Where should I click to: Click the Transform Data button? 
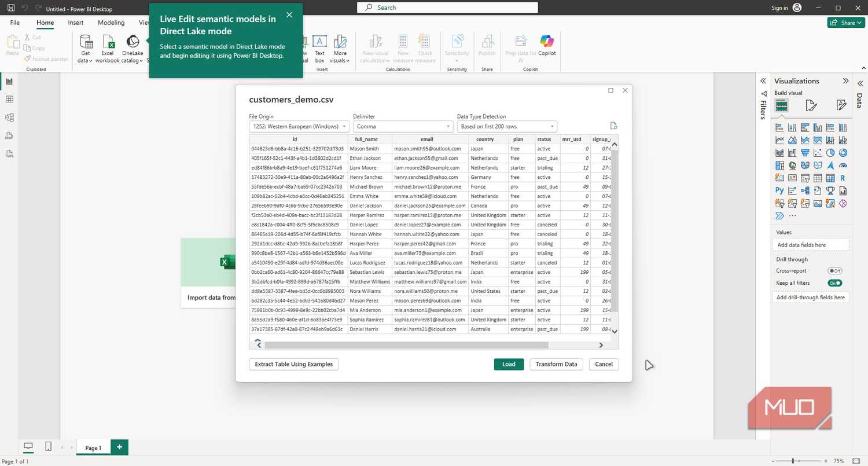(556, 364)
